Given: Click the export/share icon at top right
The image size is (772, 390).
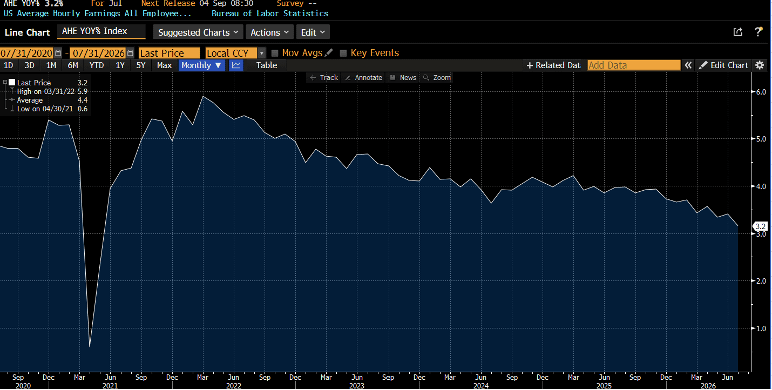Looking at the screenshot, I should 738,32.
